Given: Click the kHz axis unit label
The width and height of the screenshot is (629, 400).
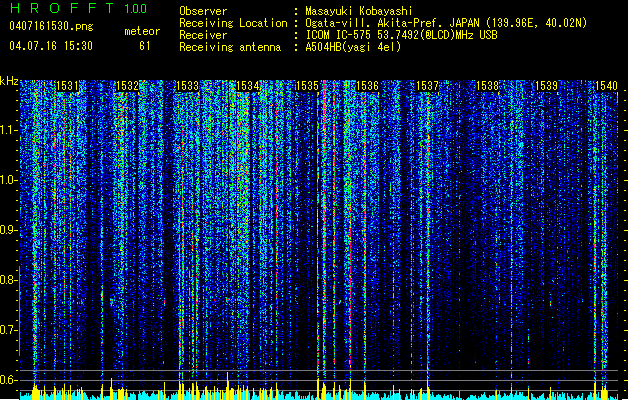Looking at the screenshot, I should click(x=9, y=81).
